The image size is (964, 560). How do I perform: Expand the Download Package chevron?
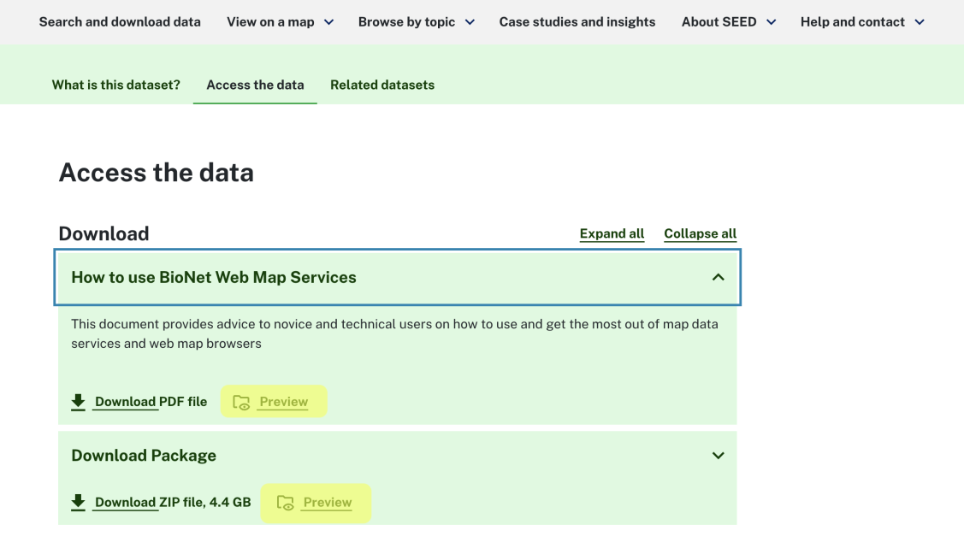719,456
